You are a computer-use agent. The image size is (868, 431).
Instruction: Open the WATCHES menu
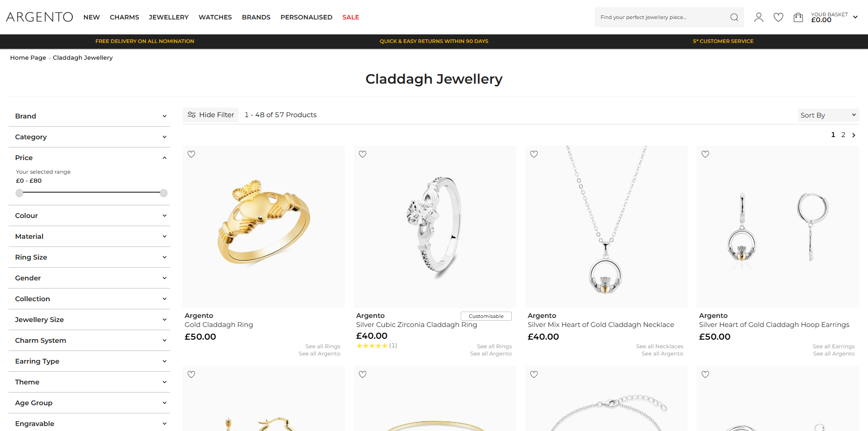click(x=215, y=17)
